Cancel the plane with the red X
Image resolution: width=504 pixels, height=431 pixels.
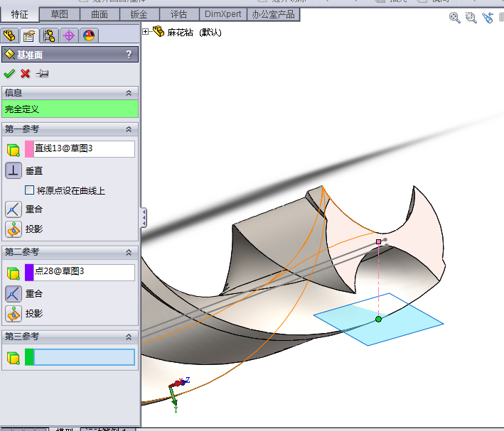coord(26,73)
